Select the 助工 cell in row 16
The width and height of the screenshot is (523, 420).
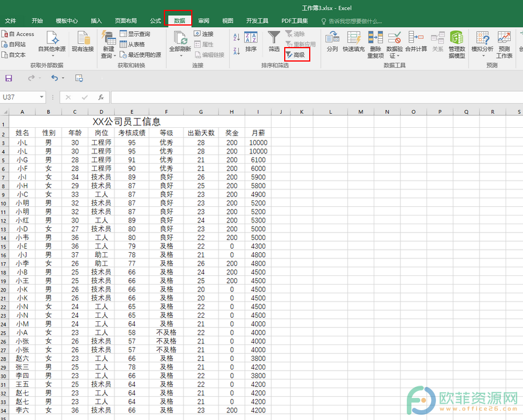(x=101, y=255)
